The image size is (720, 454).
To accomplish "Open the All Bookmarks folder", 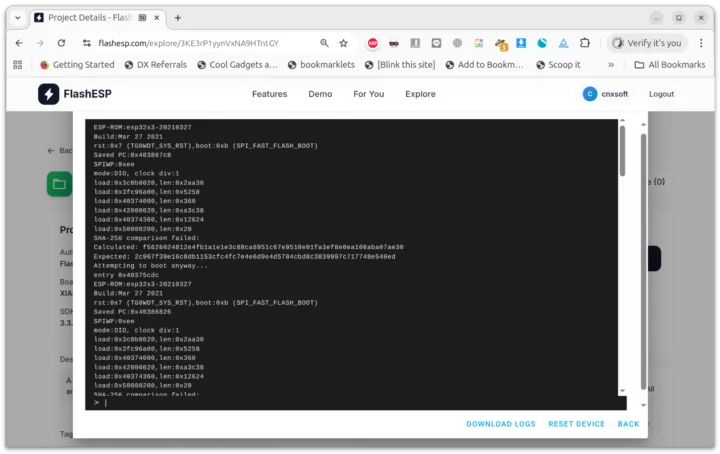I will [x=669, y=65].
